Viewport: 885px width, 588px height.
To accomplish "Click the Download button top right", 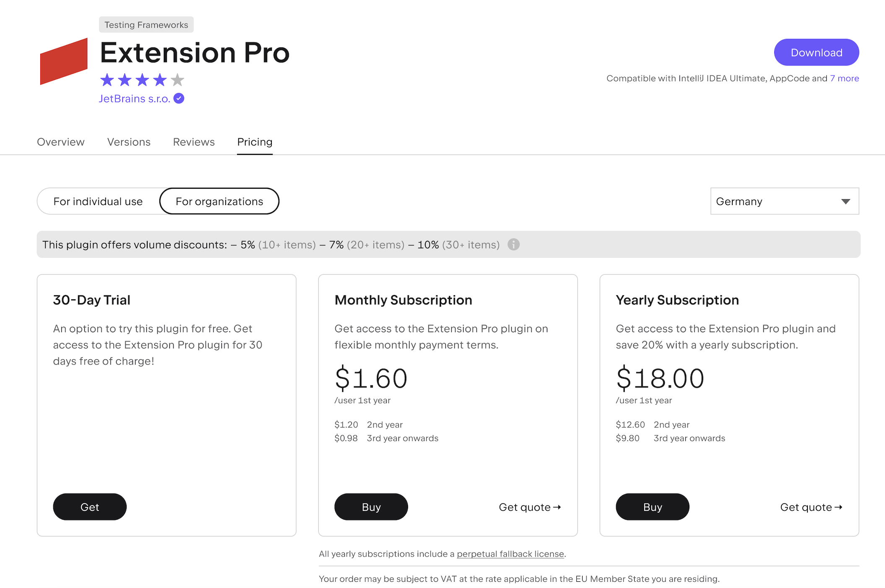I will click(815, 52).
